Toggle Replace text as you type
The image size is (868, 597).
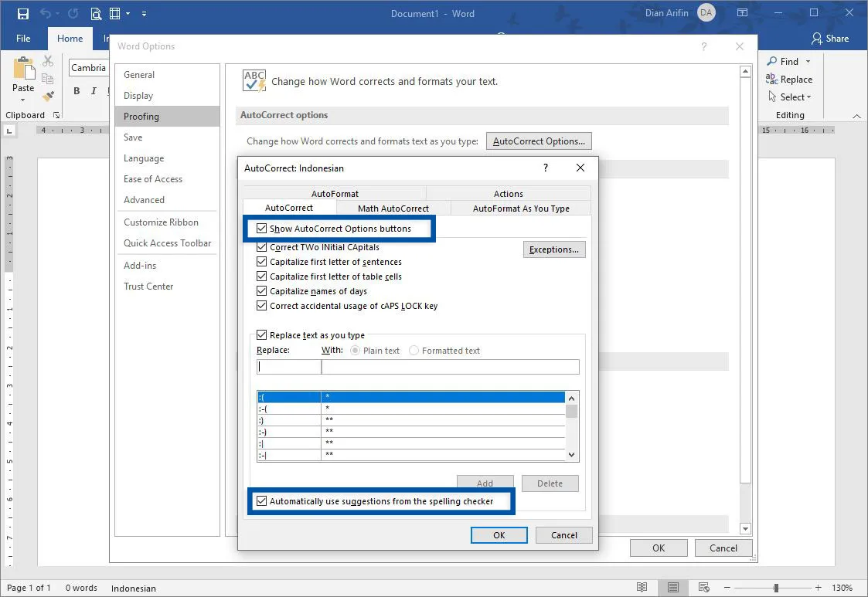262,335
